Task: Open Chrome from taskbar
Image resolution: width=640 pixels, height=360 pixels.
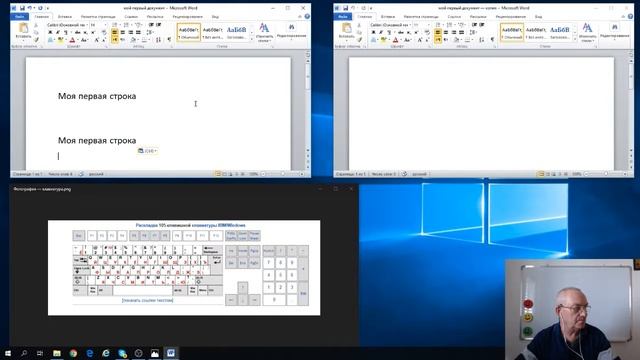Action: 73,353
